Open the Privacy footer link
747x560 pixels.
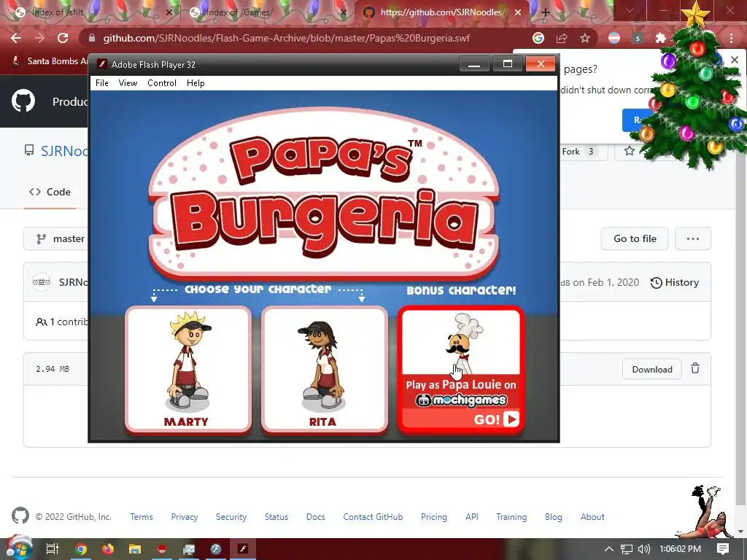[x=185, y=517]
